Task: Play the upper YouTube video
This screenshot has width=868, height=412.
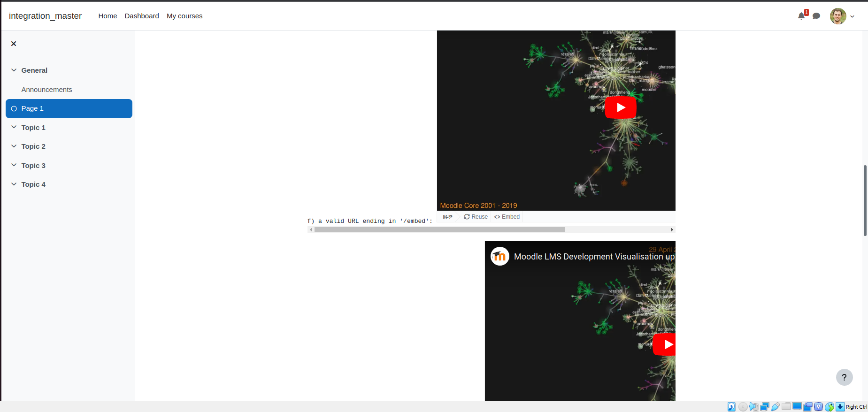Action: tap(621, 107)
